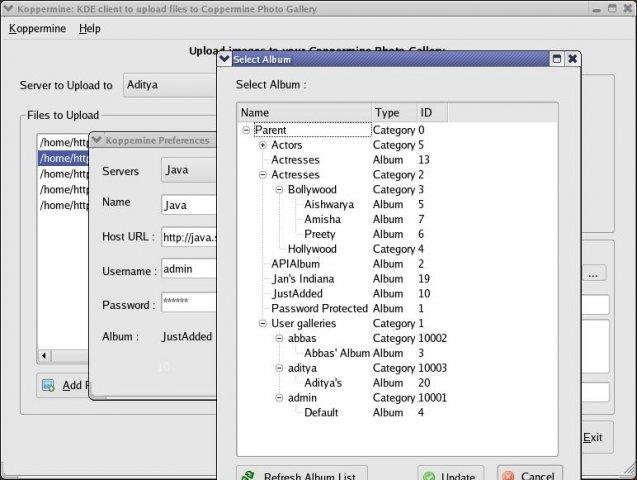The width and height of the screenshot is (637, 480).
Task: Select the Default album row
Action: pos(321,413)
